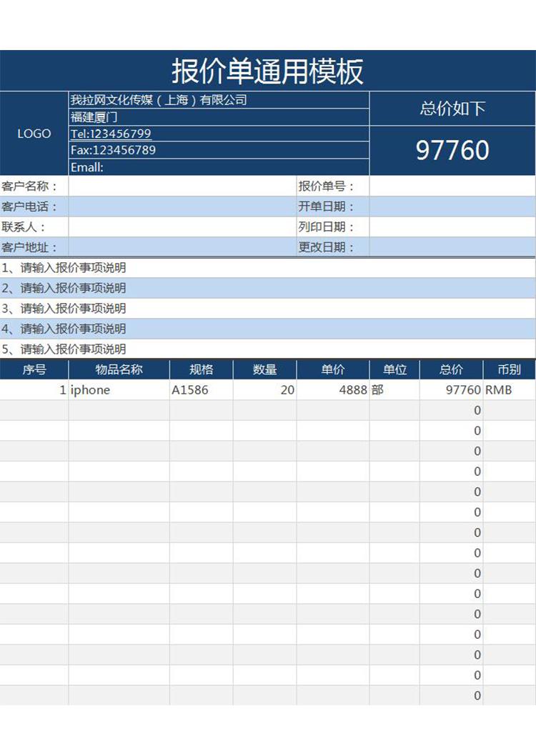536x756 pixels.
Task: Select the A1586 specification cell
Action: (201, 390)
